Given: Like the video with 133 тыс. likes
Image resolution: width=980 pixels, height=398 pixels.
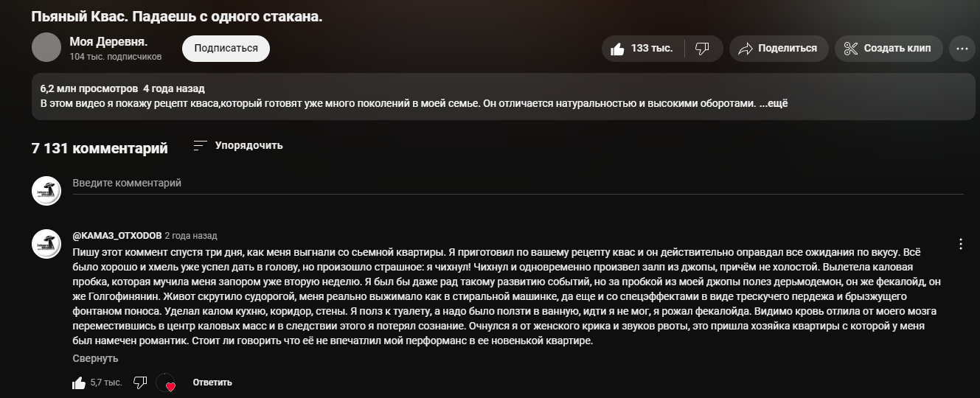Looking at the screenshot, I should pos(641,49).
